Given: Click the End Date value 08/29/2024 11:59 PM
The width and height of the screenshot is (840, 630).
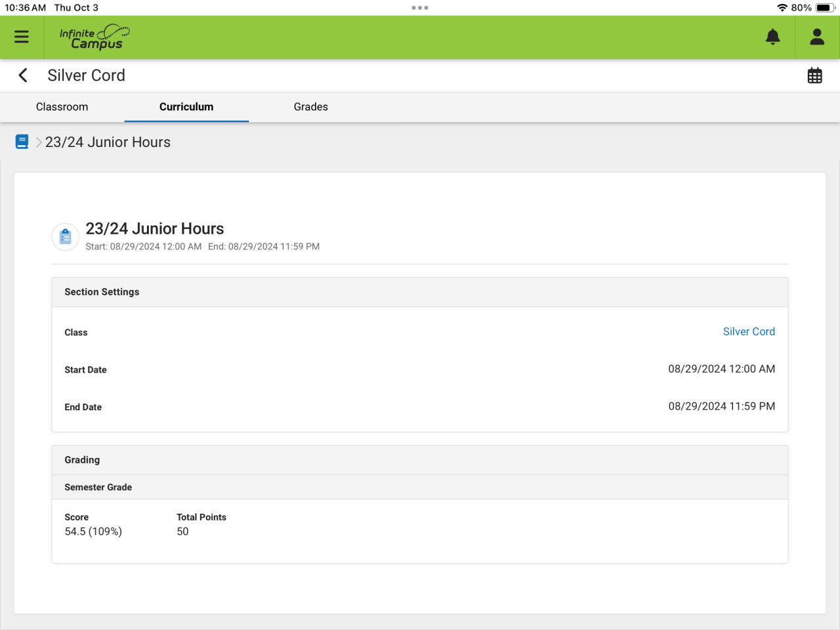Looking at the screenshot, I should coord(722,406).
